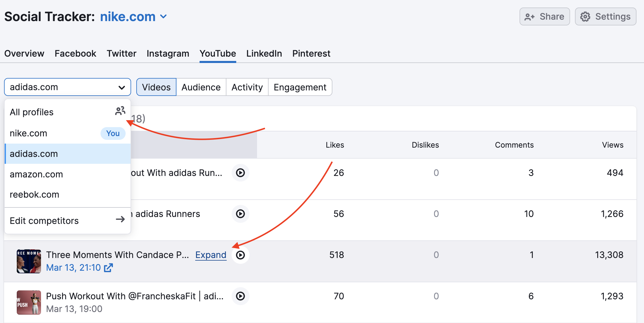The image size is (644, 323).
Task: Play the adidas Runners video
Action: click(240, 214)
